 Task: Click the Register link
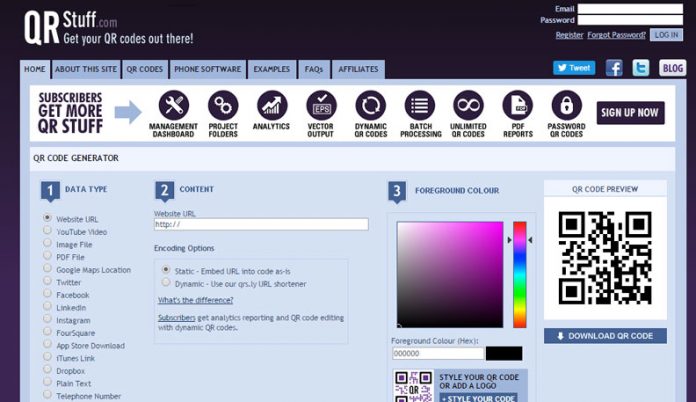[569, 35]
